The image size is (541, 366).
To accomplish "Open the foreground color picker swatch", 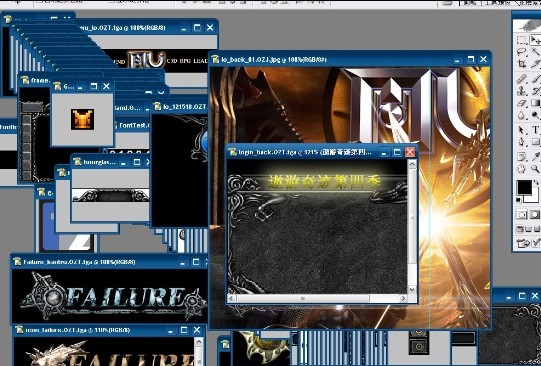I will pyautogui.click(x=524, y=188).
